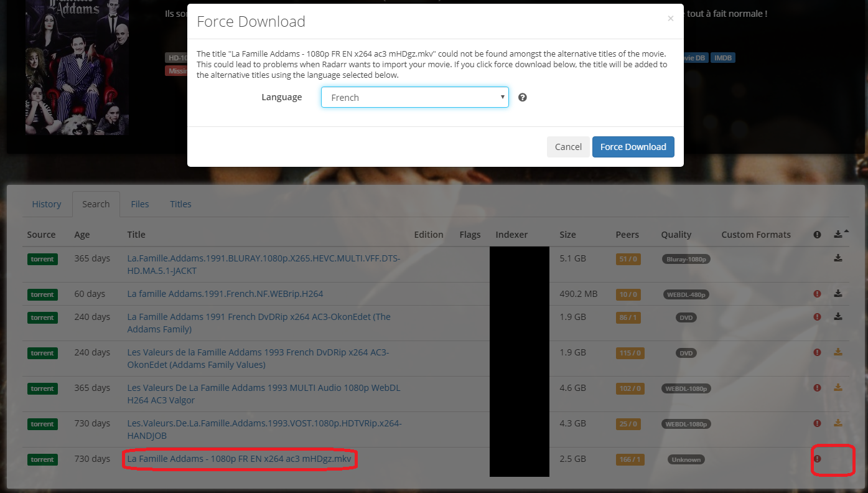This screenshot has height=493, width=868.
Task: Click warning icon on Valgor WebDL row
Action: [x=818, y=388]
